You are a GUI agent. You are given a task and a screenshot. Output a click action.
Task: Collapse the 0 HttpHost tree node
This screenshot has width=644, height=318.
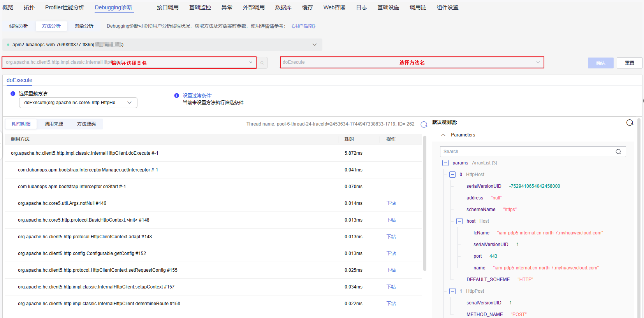coord(452,175)
